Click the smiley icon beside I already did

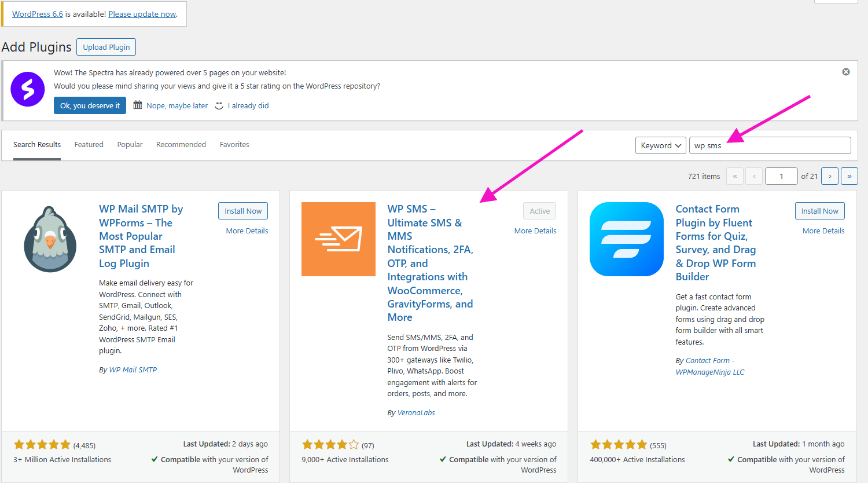pyautogui.click(x=219, y=105)
